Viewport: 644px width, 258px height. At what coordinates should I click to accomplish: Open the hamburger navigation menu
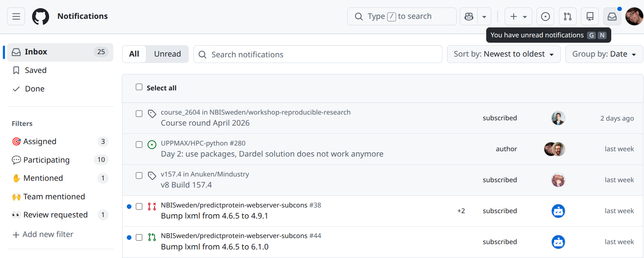click(x=16, y=16)
